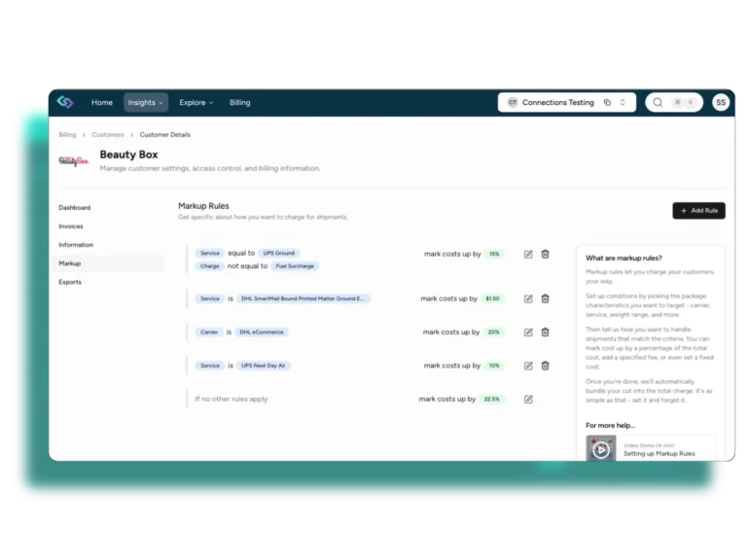Viewport: 747px width, 560px height.
Task: Go to Billing breadcrumb link
Action: click(x=67, y=135)
